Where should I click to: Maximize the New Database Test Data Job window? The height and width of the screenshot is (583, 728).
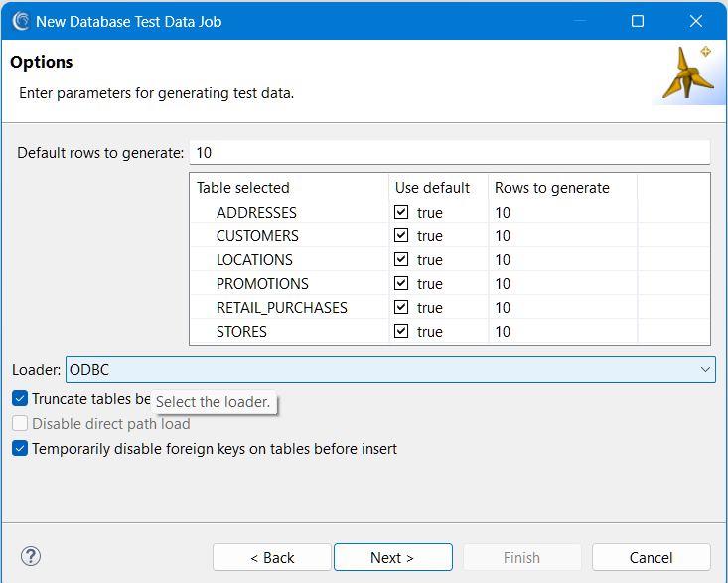[638, 21]
